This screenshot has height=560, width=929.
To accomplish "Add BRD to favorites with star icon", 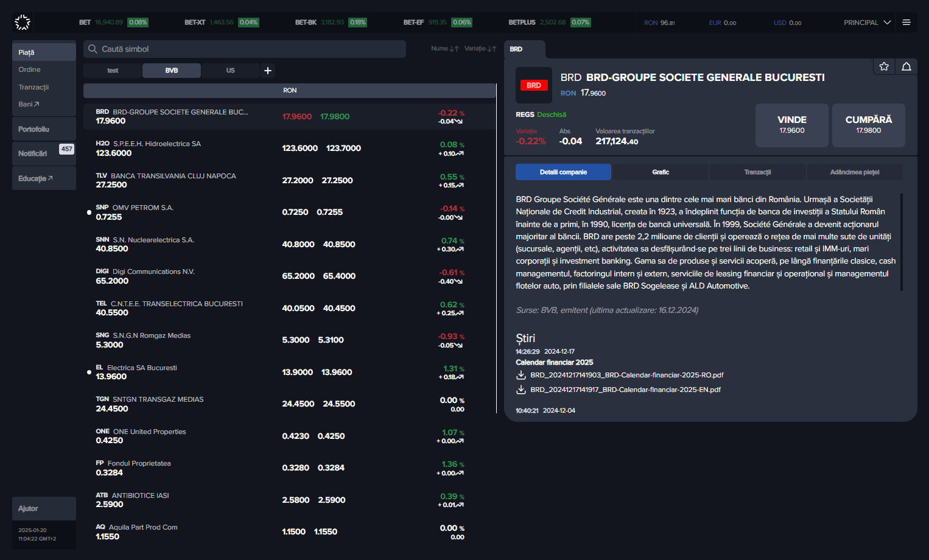I will tap(884, 66).
